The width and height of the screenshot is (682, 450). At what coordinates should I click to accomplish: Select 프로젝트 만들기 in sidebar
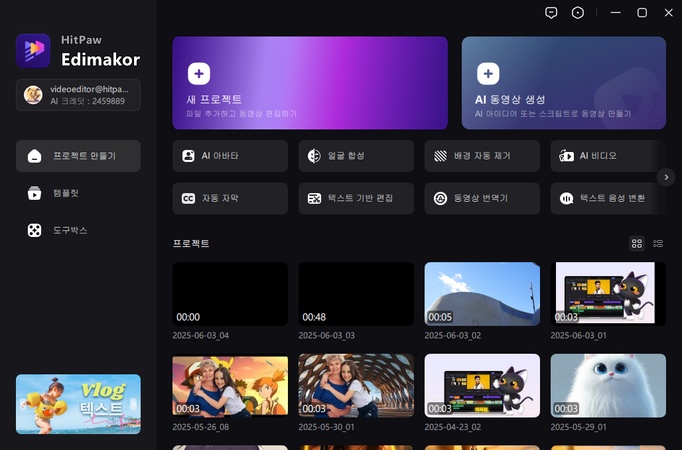coord(78,156)
